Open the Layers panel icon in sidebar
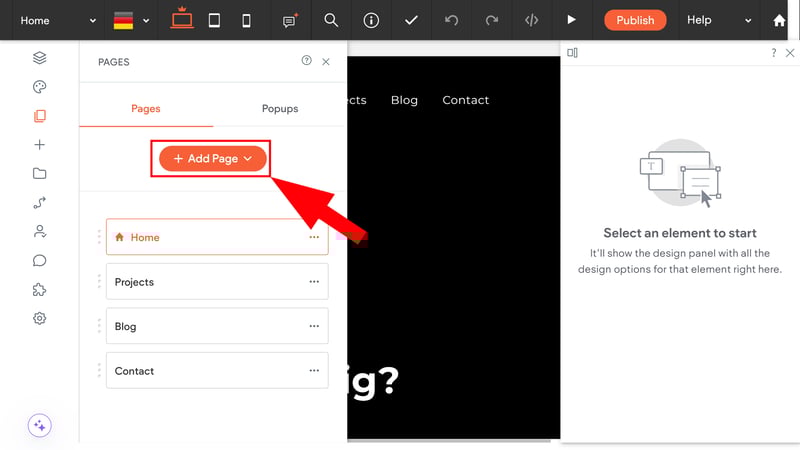Screen dimensions: 800x450 39,58
